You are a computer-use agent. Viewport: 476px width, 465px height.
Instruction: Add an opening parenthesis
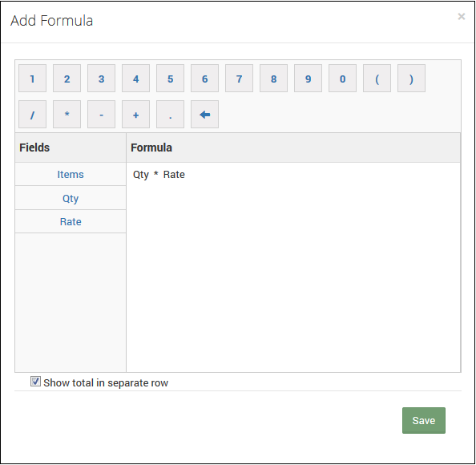377,79
